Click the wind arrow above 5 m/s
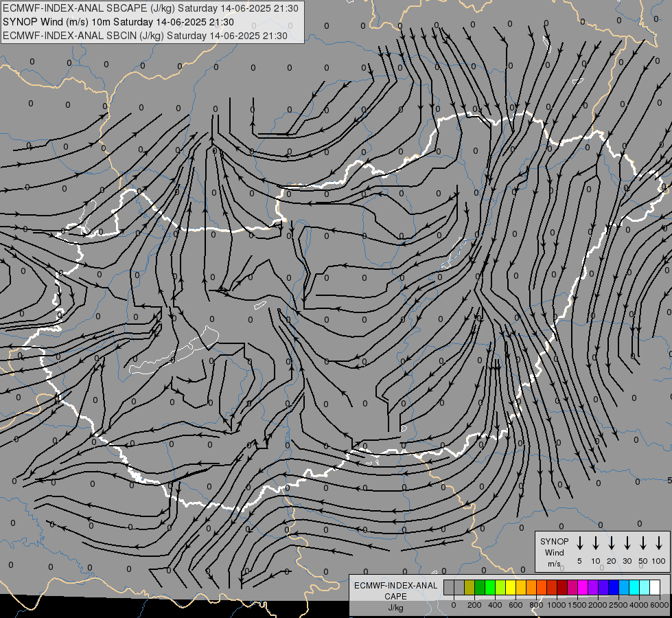This screenshot has height=618, width=672. tap(580, 543)
